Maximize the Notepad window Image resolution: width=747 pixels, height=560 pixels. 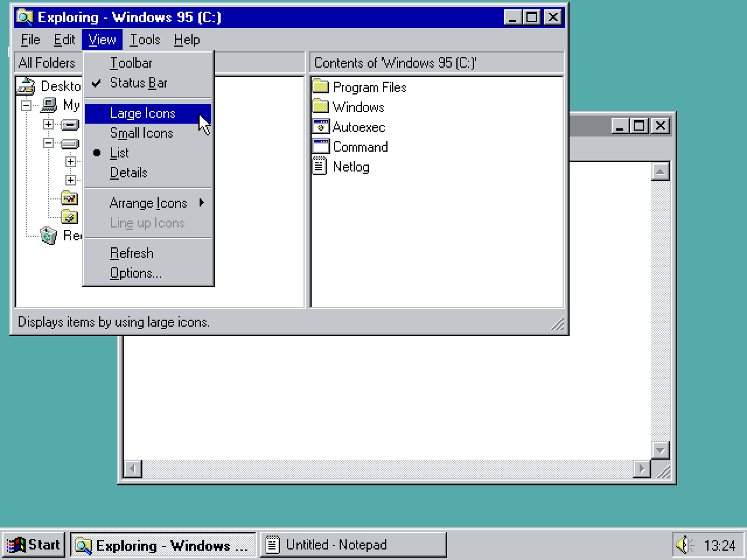[640, 125]
